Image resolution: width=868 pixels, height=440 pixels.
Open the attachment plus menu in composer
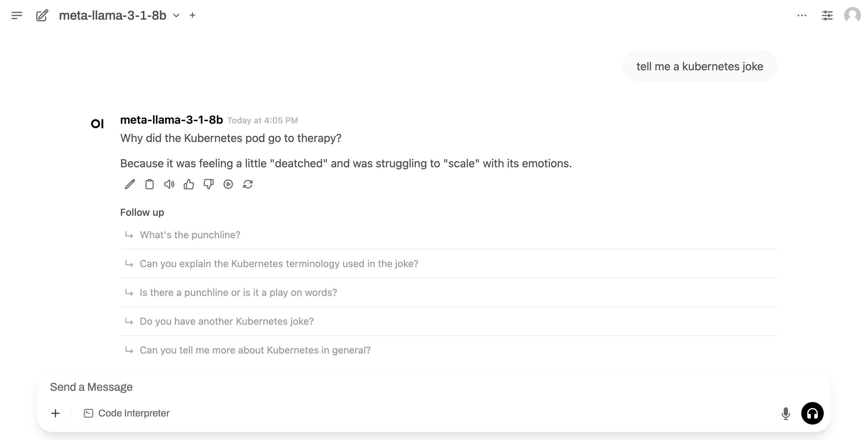coord(55,413)
